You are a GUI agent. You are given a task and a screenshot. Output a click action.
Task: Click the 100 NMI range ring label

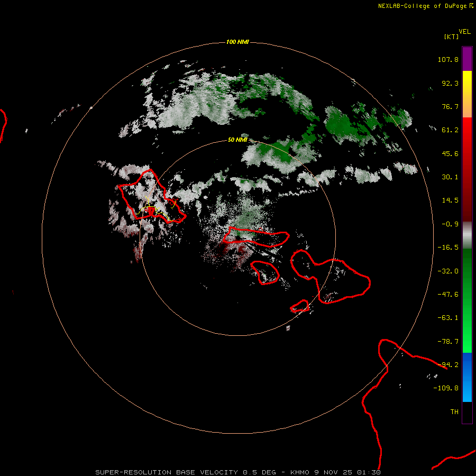(x=237, y=42)
